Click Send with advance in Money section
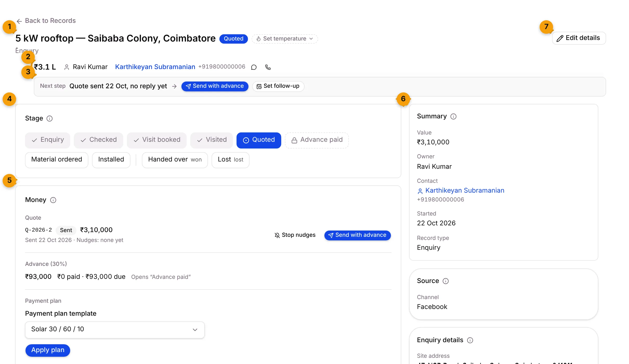Viewport: 629px width, 364px height. click(x=357, y=235)
